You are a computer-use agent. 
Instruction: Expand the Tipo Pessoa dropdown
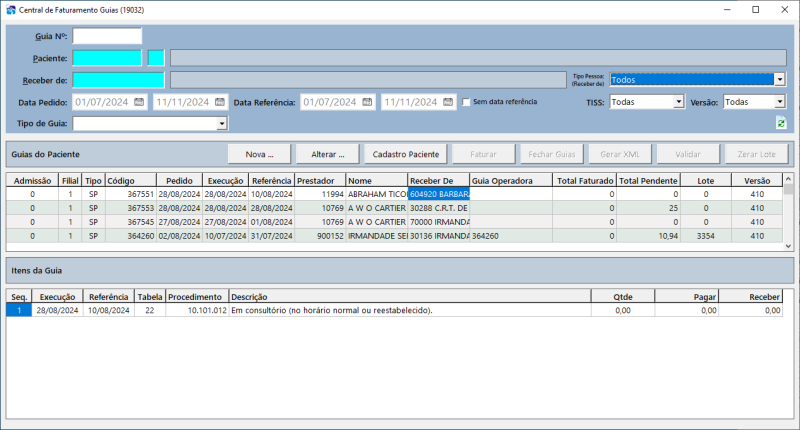(x=780, y=80)
